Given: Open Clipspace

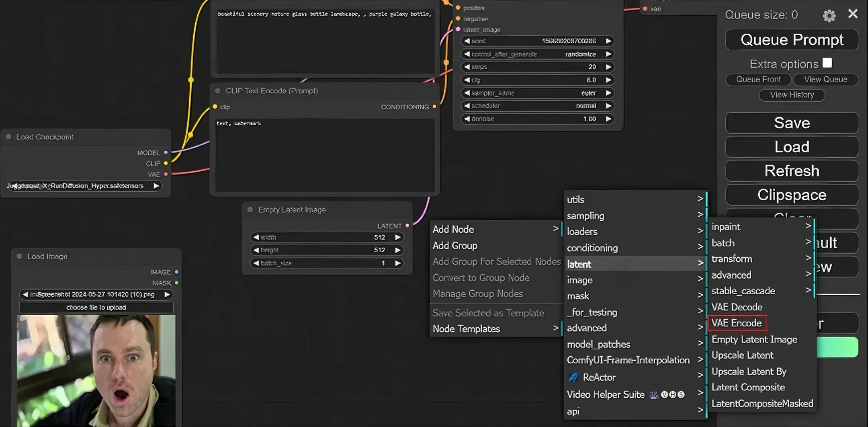Looking at the screenshot, I should [792, 195].
